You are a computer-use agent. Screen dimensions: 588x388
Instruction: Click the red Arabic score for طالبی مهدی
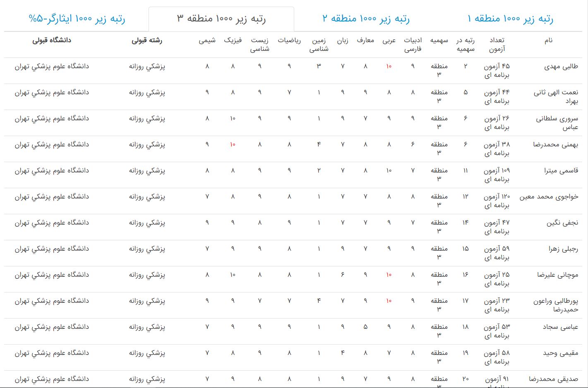[x=389, y=67]
